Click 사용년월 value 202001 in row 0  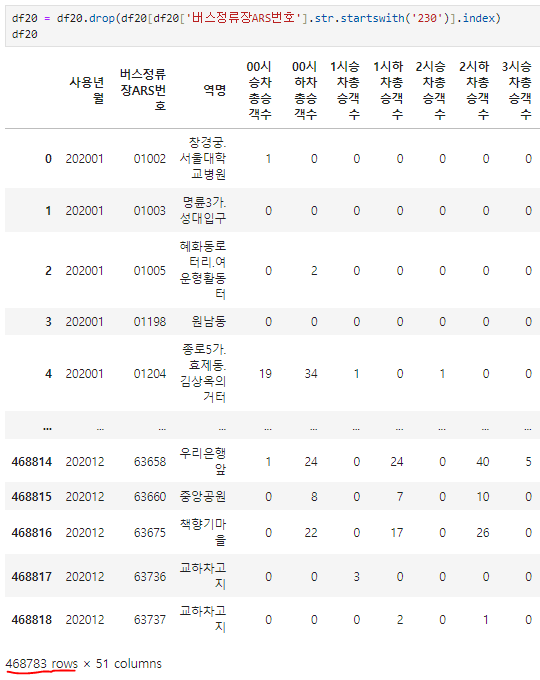pos(85,159)
